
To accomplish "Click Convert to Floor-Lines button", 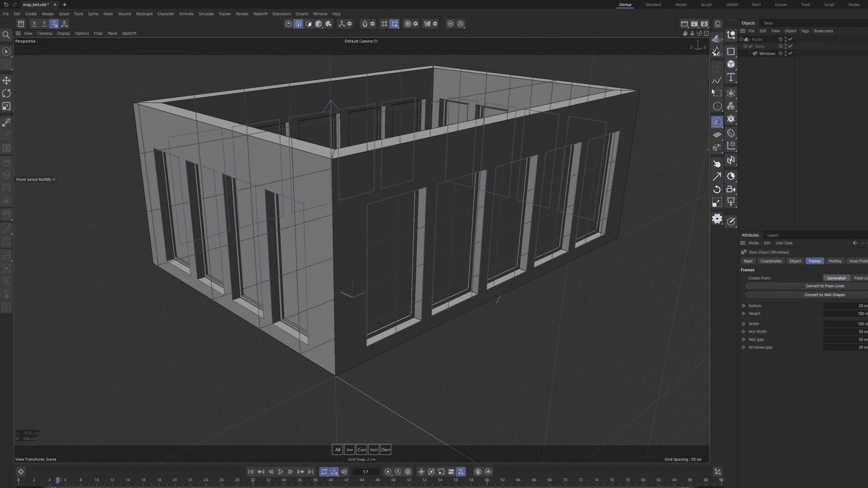I will pyautogui.click(x=824, y=286).
